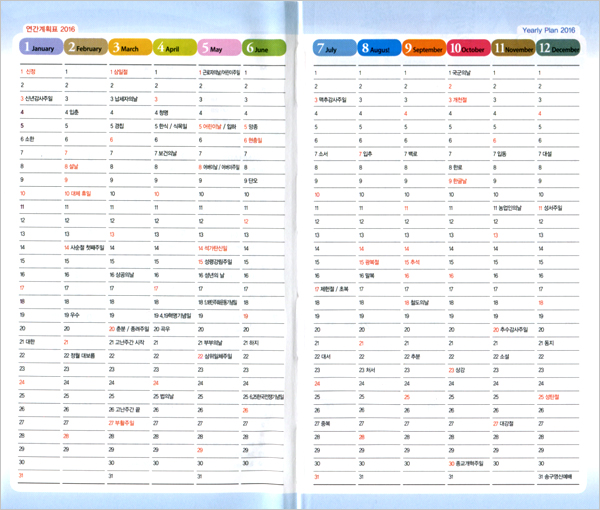Select the red 10 October header
This screenshot has width=600, height=510.
click(468, 48)
